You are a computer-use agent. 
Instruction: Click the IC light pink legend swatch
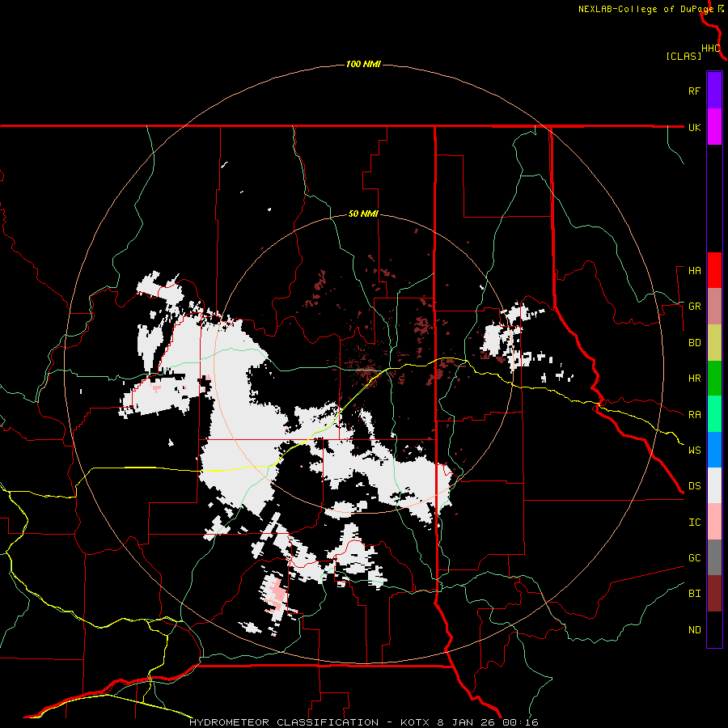tap(714, 522)
